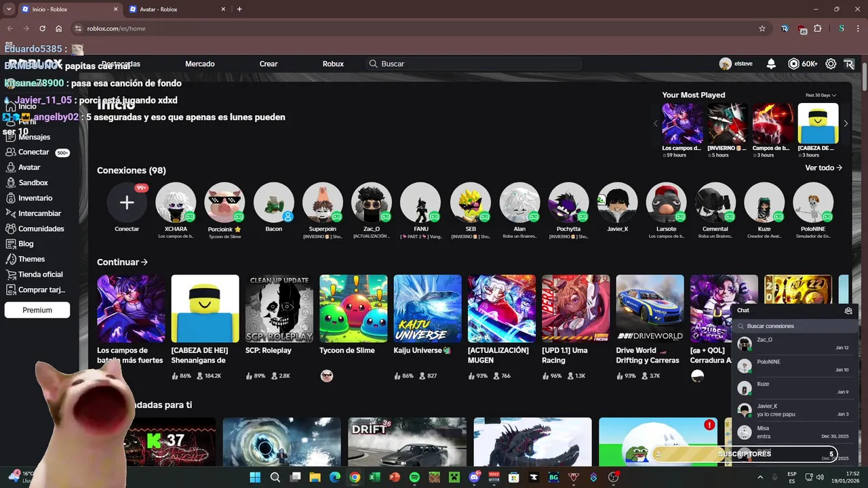Open the Mercado nav item

(x=200, y=64)
